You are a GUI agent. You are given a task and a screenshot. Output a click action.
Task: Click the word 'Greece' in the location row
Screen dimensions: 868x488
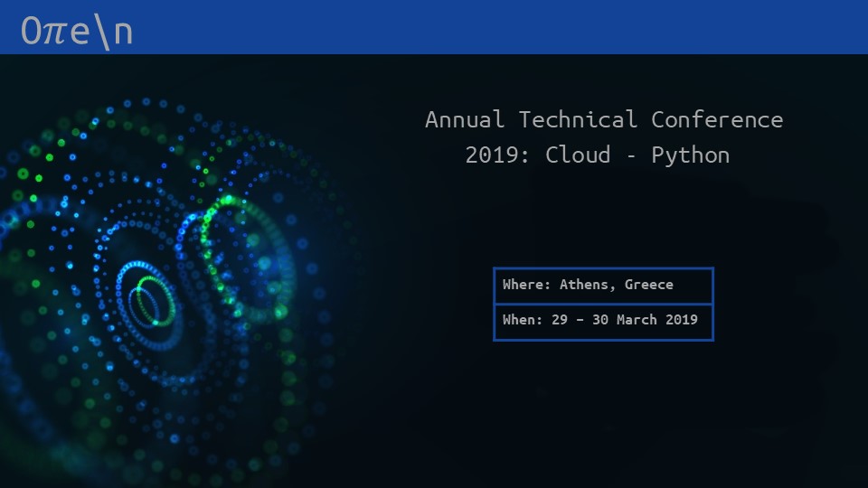coord(649,285)
